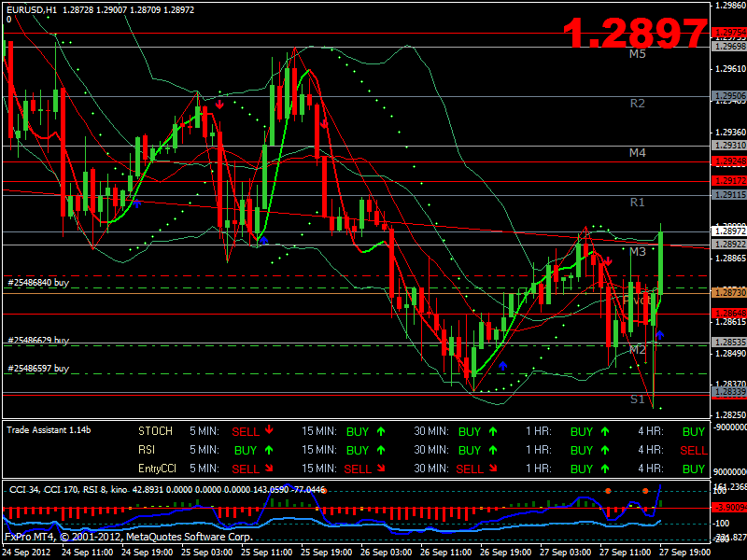
Task: Click the red 1.29754 price tag
Action: [x=729, y=33]
